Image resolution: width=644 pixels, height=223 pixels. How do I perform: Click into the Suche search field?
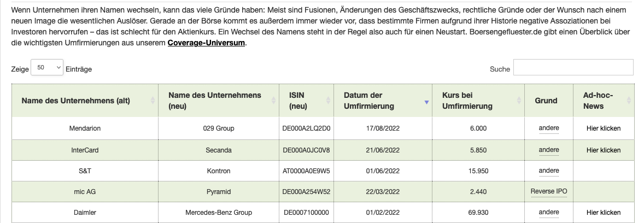click(x=573, y=67)
